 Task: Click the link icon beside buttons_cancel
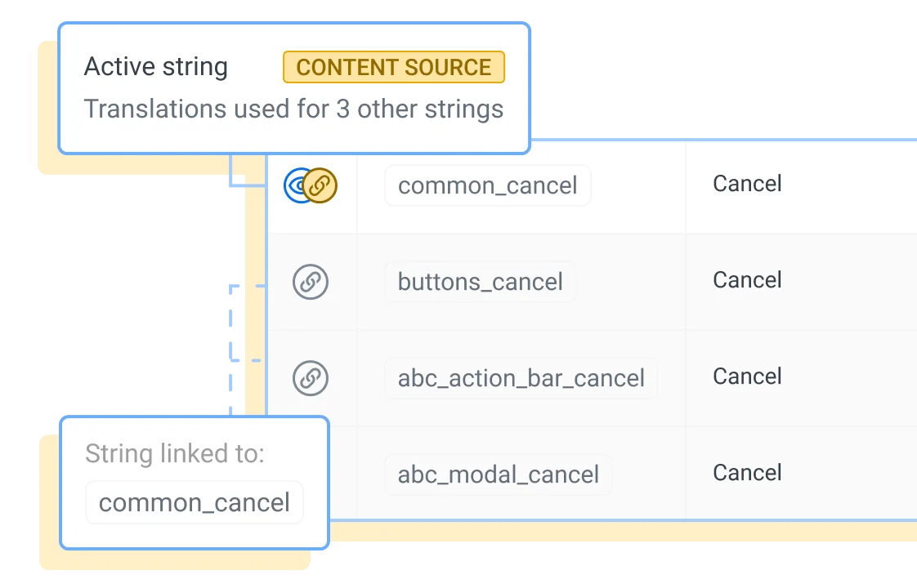tap(311, 283)
